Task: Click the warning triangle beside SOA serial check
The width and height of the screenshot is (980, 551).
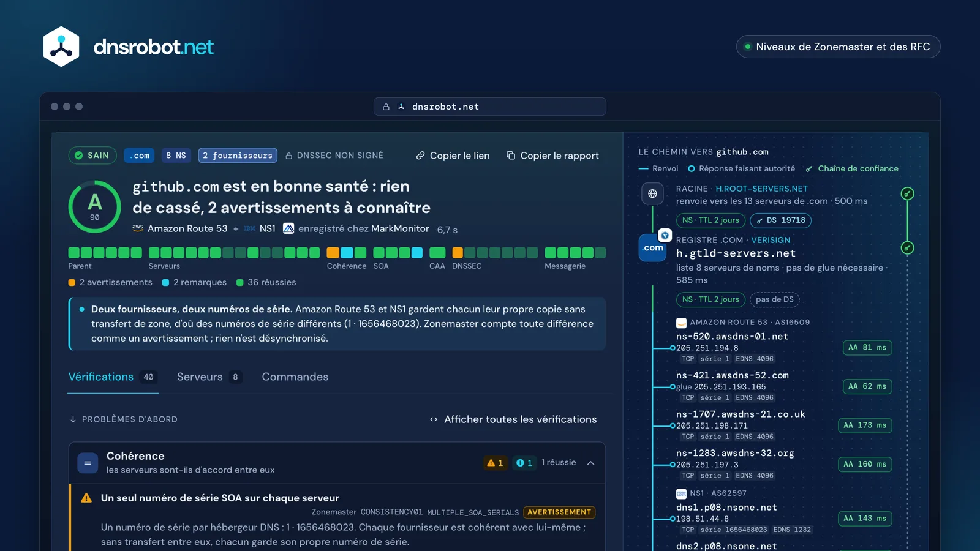Action: pos(86,498)
